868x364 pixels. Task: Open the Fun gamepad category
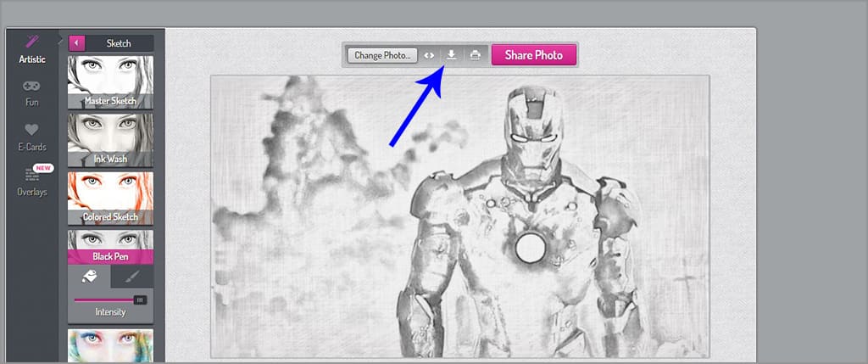pos(32,92)
